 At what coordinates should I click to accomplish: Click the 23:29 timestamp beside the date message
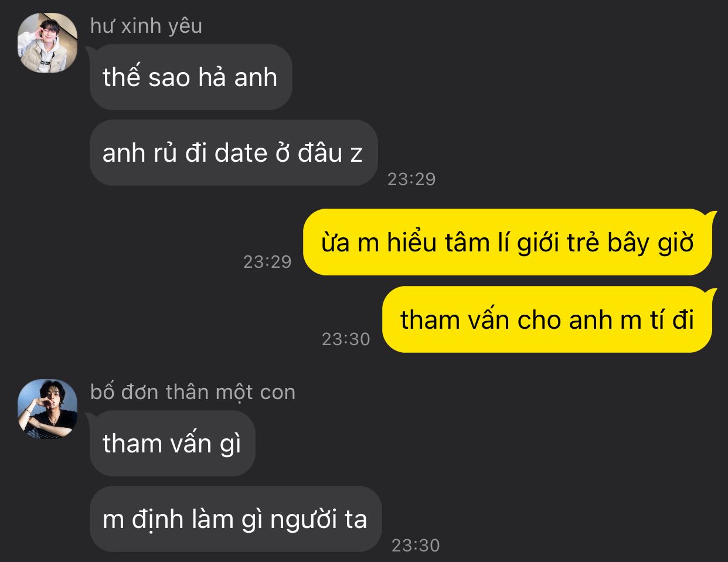click(411, 179)
